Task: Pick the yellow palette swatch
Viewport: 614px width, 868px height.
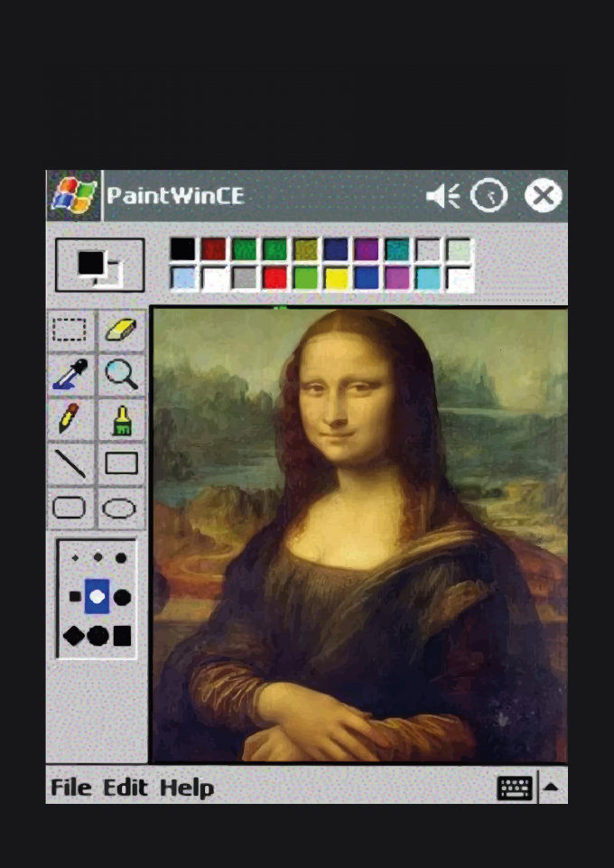Action: coord(336,278)
